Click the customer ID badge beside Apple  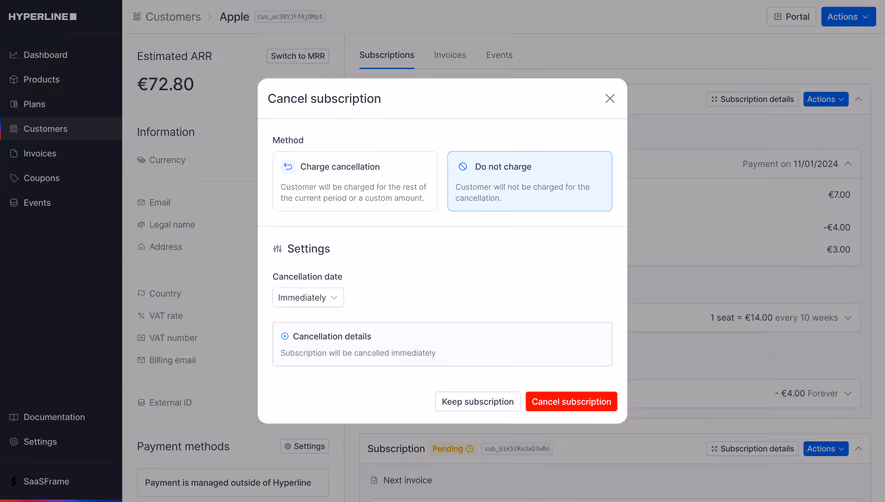[290, 17]
